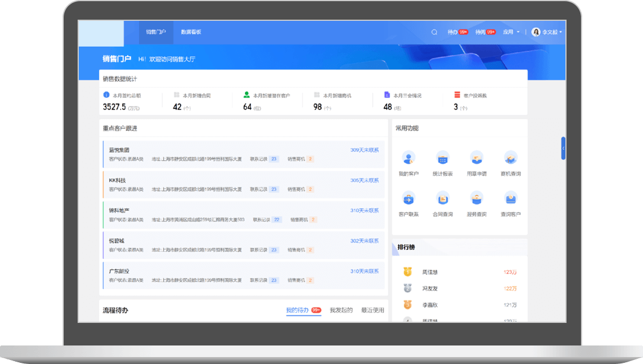643x364 pixels.
Task: Select the 我发起的 tab
Action: pos(341,310)
